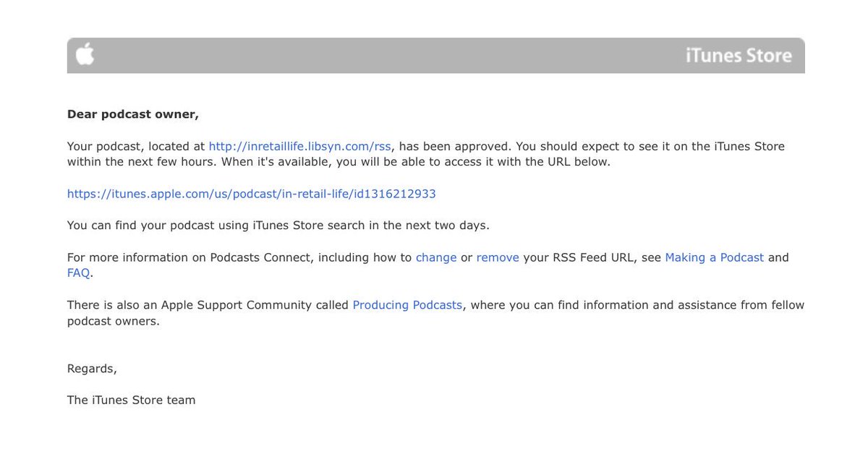Visit the 'Producing Podcasts' community link
The height and width of the screenshot is (462, 868).
click(407, 305)
